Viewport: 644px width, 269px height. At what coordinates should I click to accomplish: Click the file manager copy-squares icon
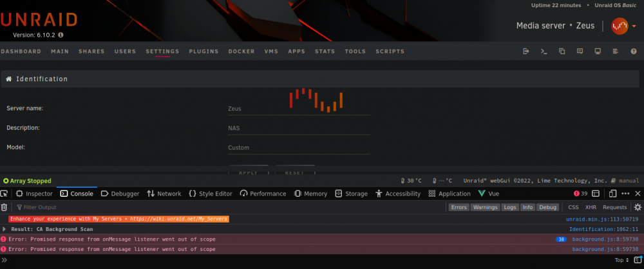tap(562, 52)
